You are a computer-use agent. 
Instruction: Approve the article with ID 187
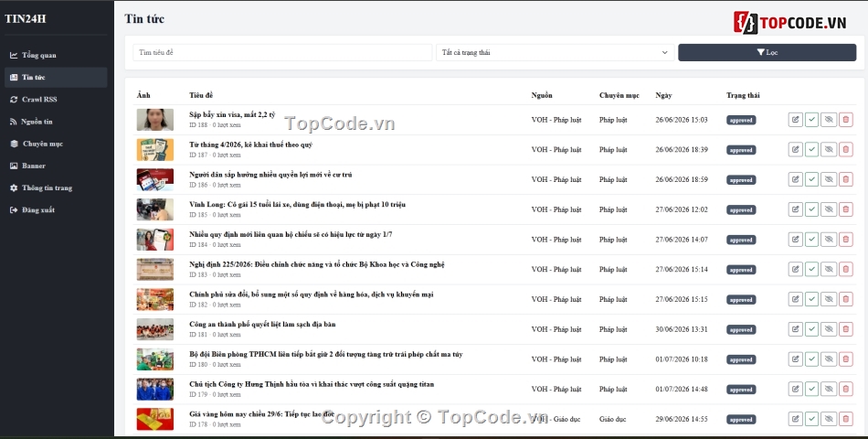click(811, 150)
